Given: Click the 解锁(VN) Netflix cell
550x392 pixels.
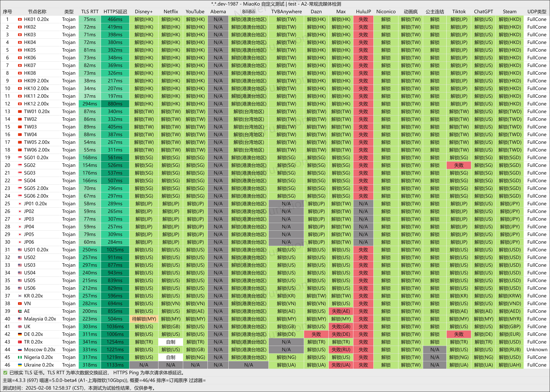Looking at the screenshot, I should [x=171, y=303].
